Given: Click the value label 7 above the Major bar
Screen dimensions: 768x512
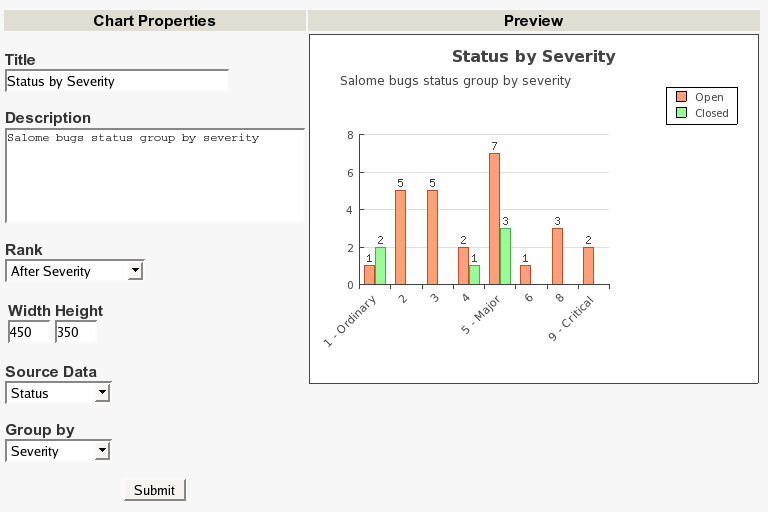Looking at the screenshot, I should [494, 146].
